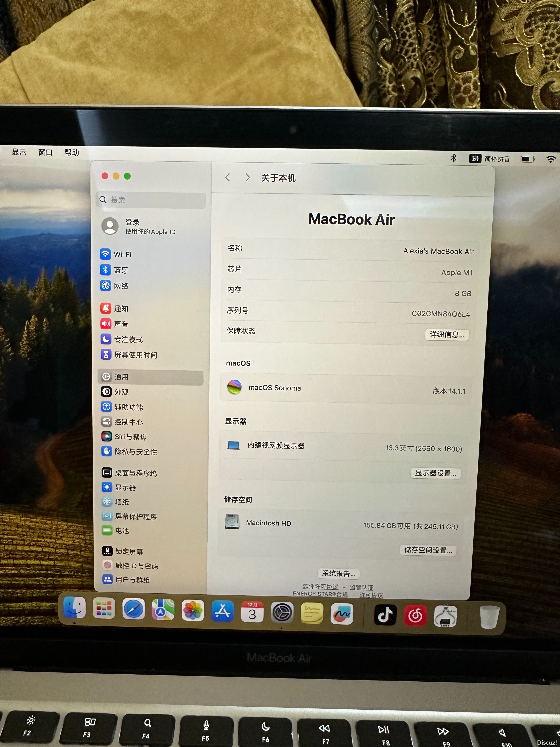
Task: Click 详细信息… warranty details button
Action: [x=447, y=335]
